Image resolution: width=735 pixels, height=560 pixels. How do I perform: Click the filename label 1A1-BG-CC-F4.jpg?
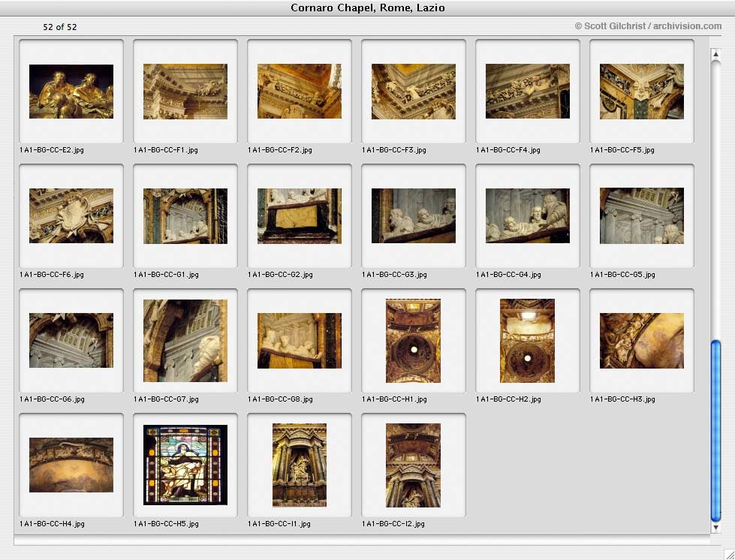point(508,150)
